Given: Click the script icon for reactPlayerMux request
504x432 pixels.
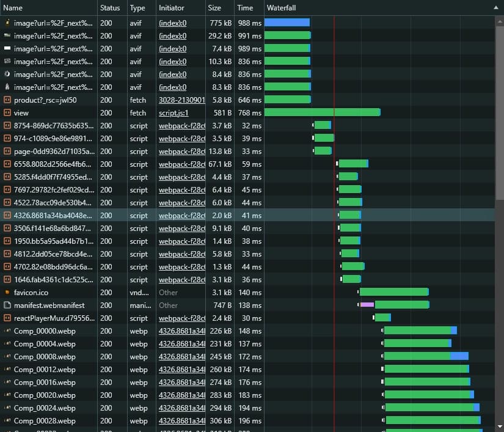Looking at the screenshot, I should pos(7,318).
